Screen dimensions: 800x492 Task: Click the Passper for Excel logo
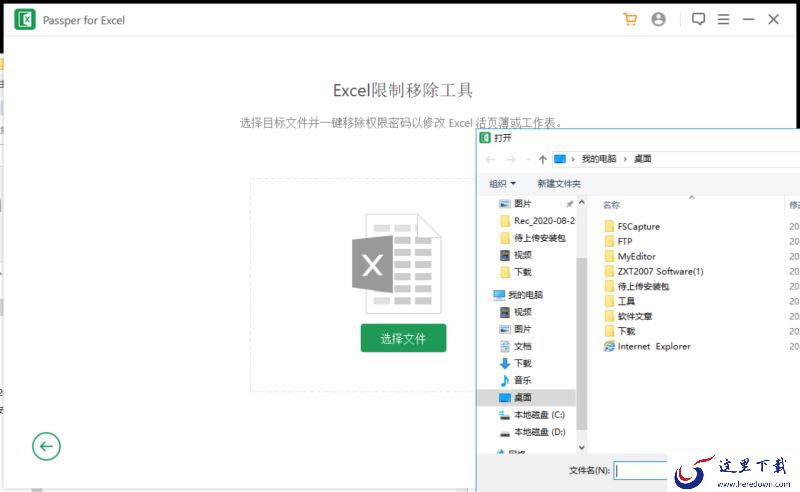(x=25, y=20)
